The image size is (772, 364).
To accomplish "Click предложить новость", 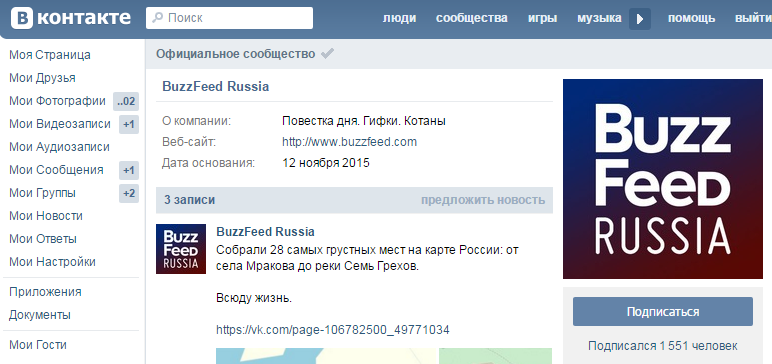I will click(483, 200).
